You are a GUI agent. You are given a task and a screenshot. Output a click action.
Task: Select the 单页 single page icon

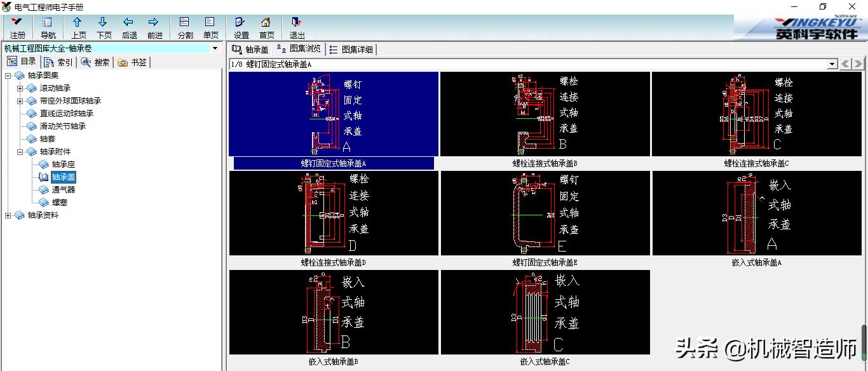pos(210,28)
